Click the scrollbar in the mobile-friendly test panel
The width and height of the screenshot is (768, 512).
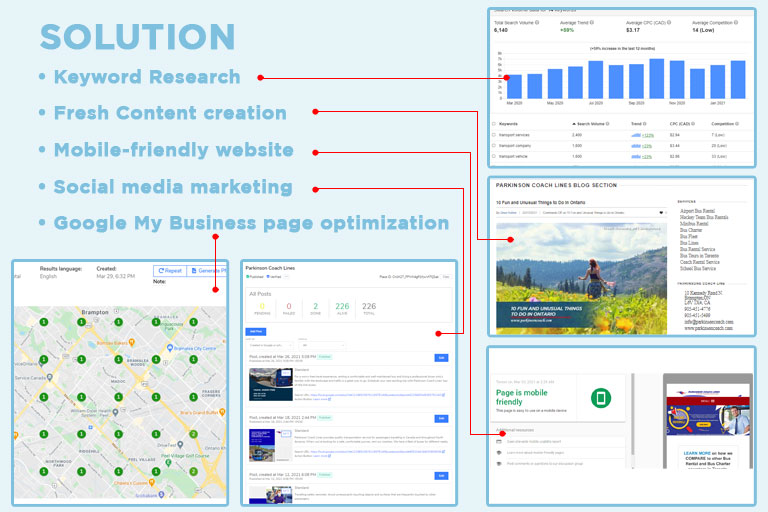tap(633, 415)
